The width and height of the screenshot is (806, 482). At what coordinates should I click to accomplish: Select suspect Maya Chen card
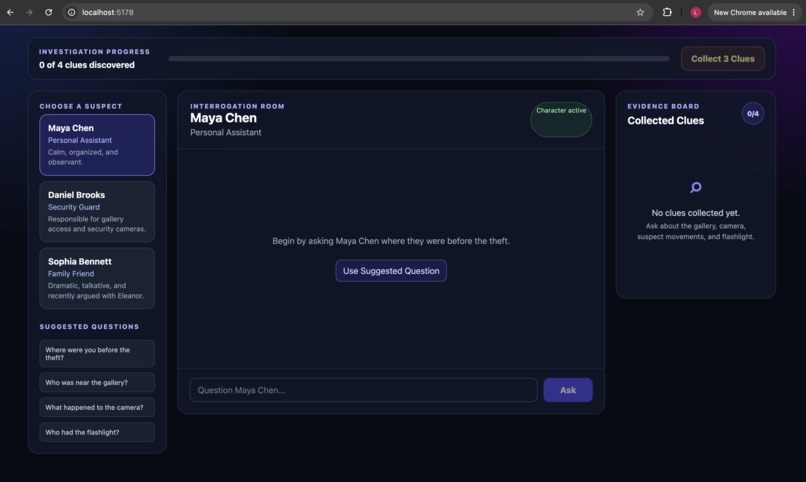tap(97, 145)
